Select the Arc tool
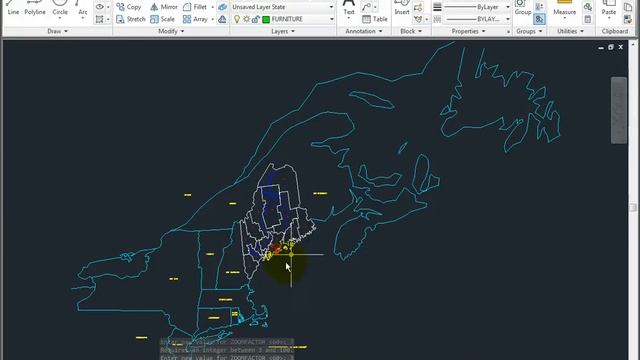 pos(82,8)
